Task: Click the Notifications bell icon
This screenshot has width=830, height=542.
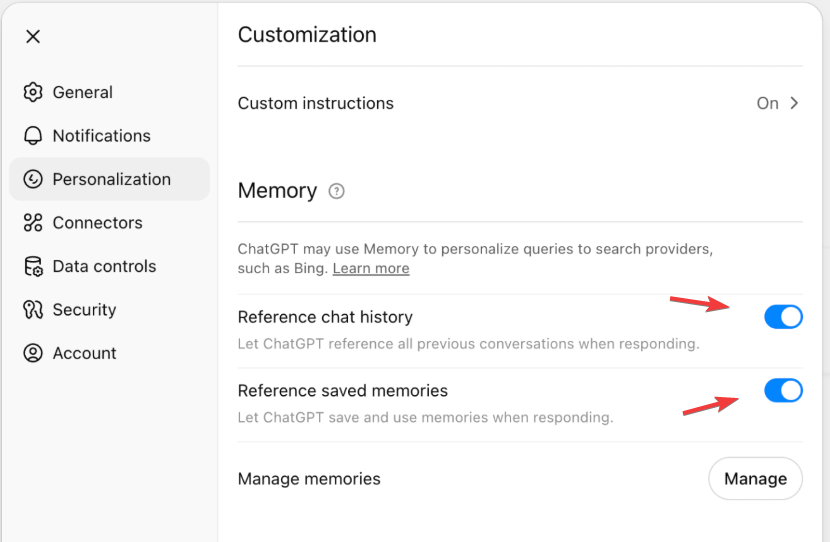Action: pyautogui.click(x=33, y=136)
